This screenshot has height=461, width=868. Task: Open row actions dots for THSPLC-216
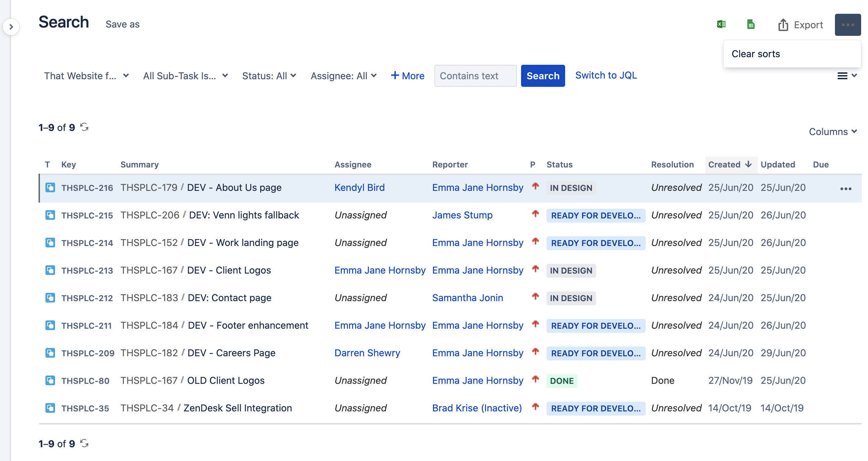click(x=845, y=188)
